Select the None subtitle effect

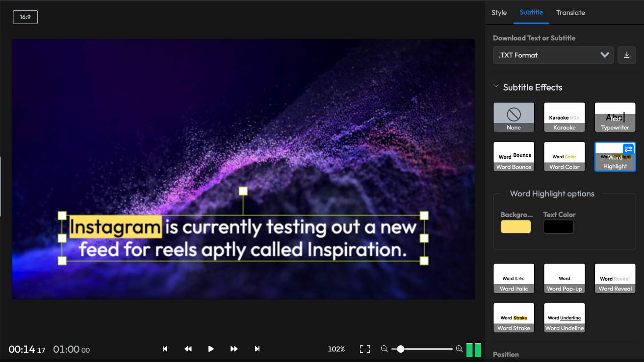tap(514, 118)
